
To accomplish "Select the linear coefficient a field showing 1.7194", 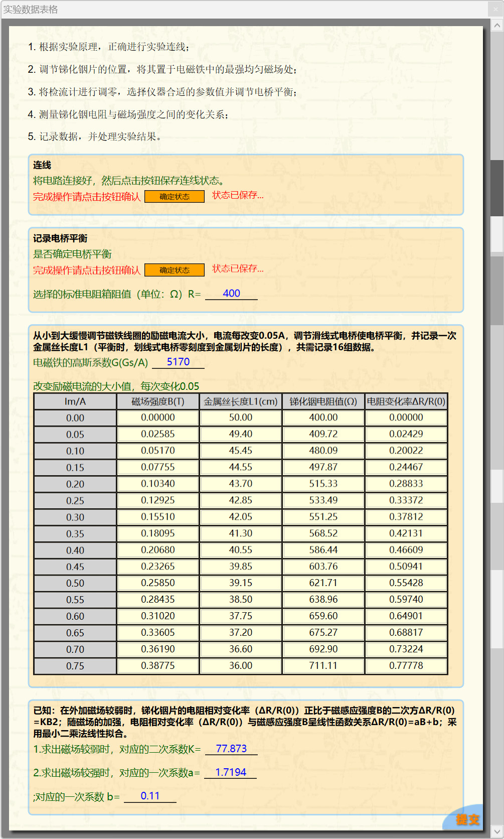I will 231,772.
